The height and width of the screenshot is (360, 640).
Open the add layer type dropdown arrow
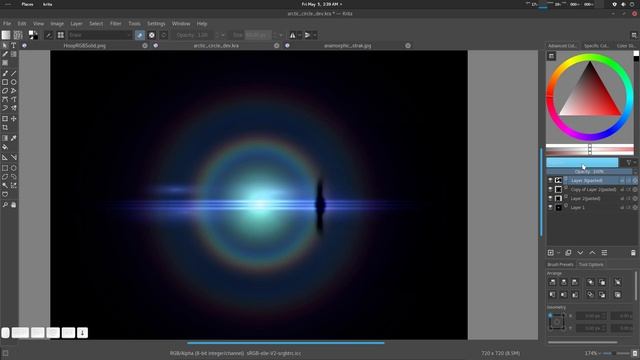558,253
